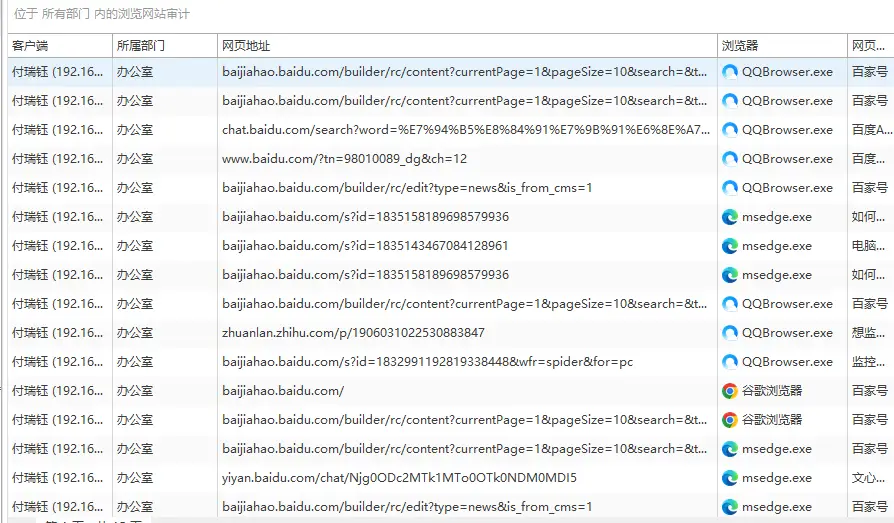Viewport: 894px width, 523px height.
Task: Click 谷歌浏览器 text in baijiahao.baidu.com/ row
Action: [772, 391]
